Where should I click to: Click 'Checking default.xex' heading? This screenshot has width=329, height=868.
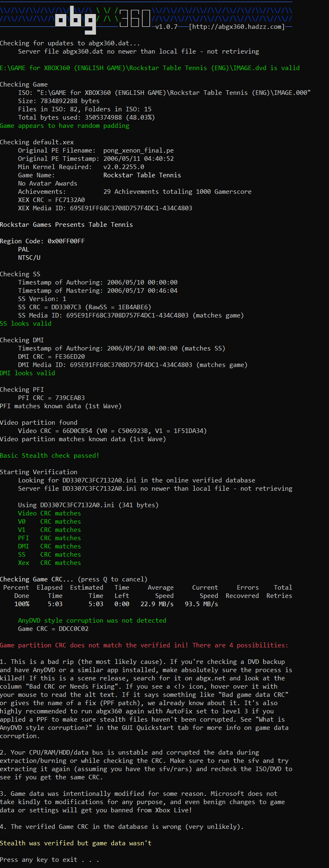coord(37,142)
